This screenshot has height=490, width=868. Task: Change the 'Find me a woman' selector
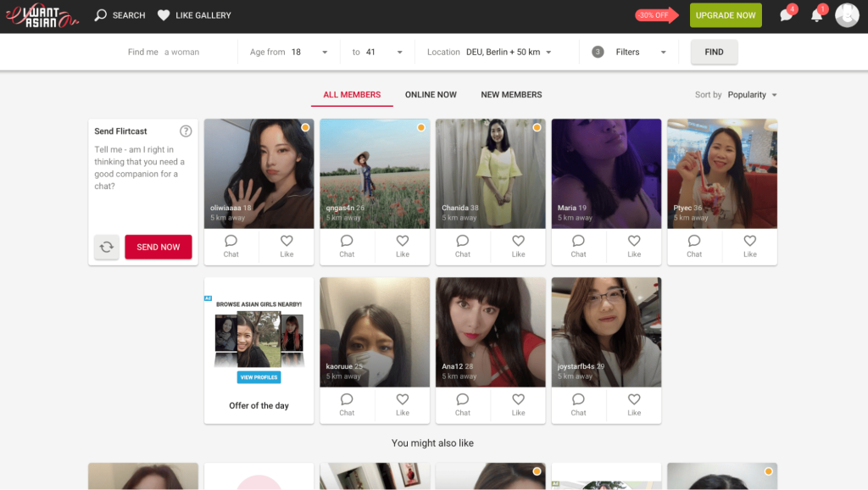pos(164,52)
